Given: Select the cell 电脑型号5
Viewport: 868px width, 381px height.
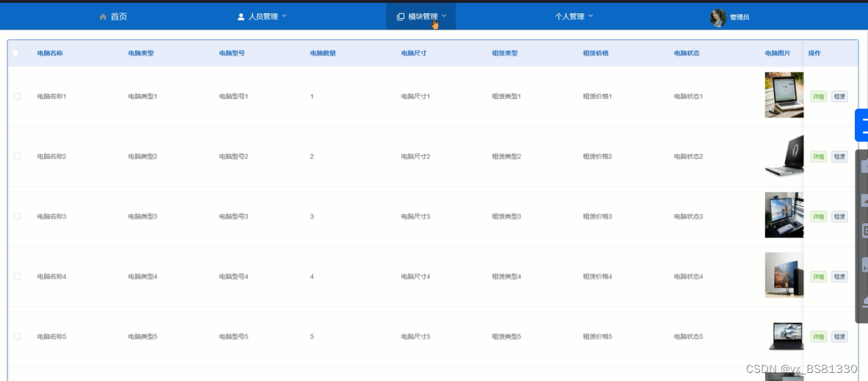Looking at the screenshot, I should pyautogui.click(x=234, y=336).
